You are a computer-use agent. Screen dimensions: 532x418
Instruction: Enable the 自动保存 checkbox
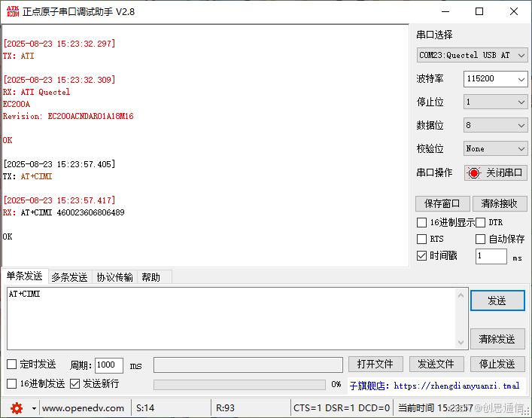tap(480, 239)
